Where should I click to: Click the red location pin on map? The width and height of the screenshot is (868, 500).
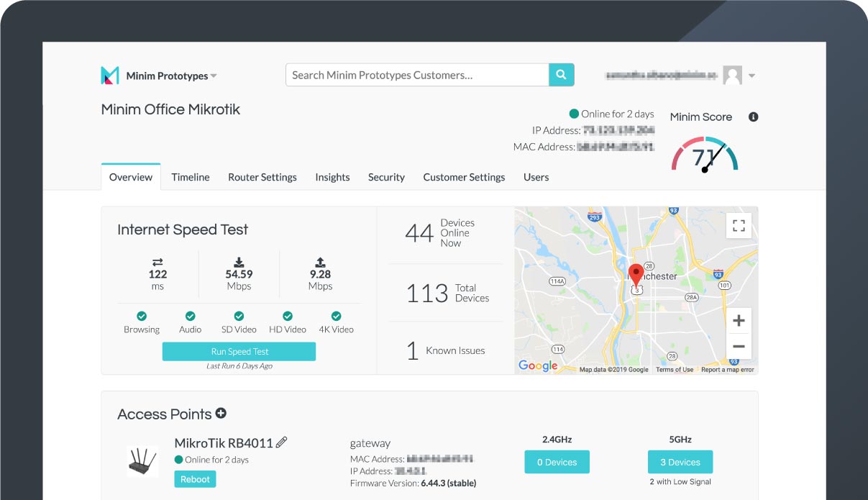(636, 275)
